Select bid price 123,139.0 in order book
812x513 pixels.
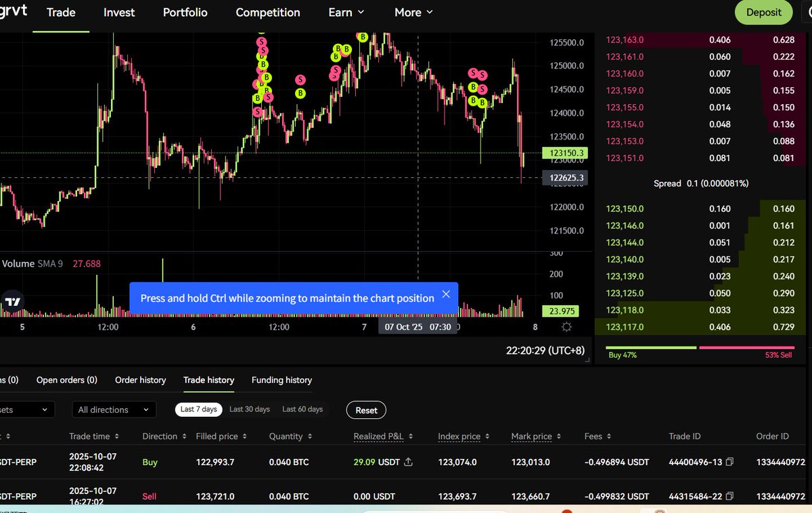[x=625, y=277]
